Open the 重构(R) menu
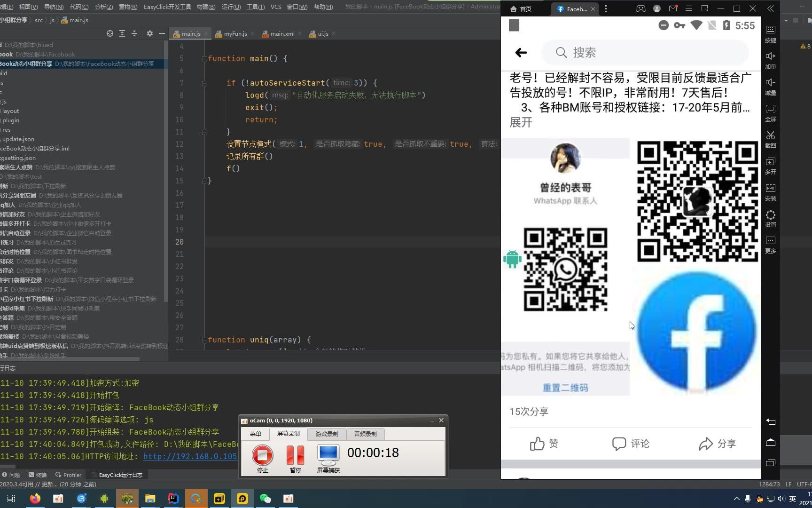Screen dimensions: 812x508 [x=128, y=7]
